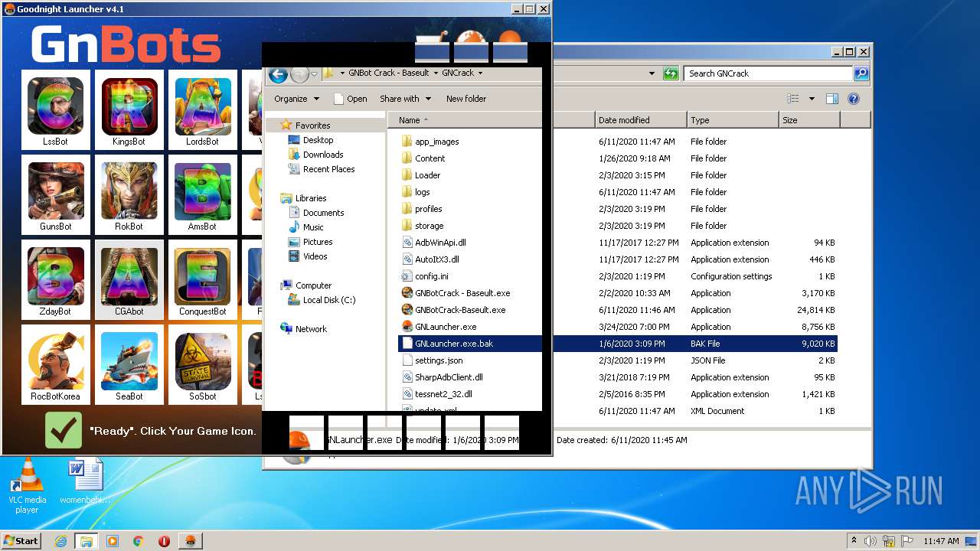Refresh the Explorer folder view
Screen dimensions: 980x551
[x=671, y=73]
